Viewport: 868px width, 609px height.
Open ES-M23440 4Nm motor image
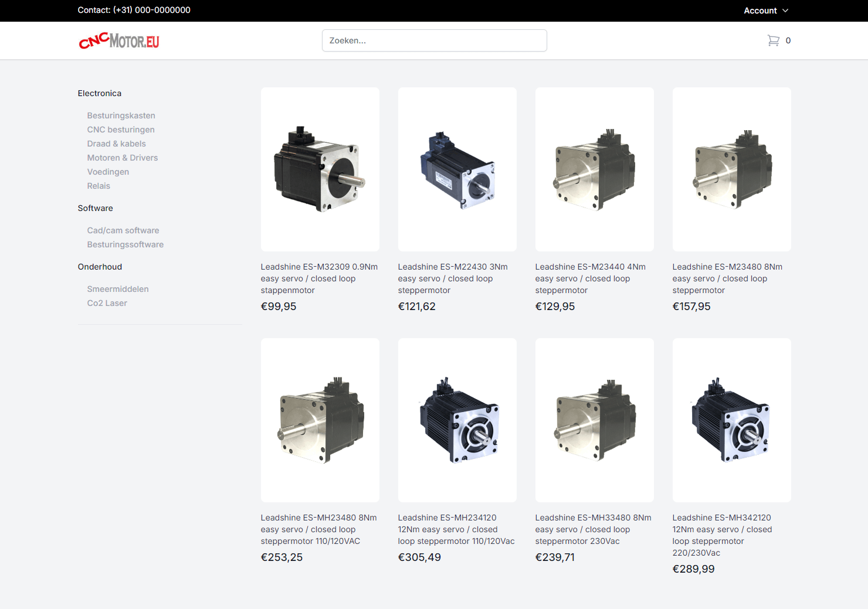pyautogui.click(x=595, y=169)
